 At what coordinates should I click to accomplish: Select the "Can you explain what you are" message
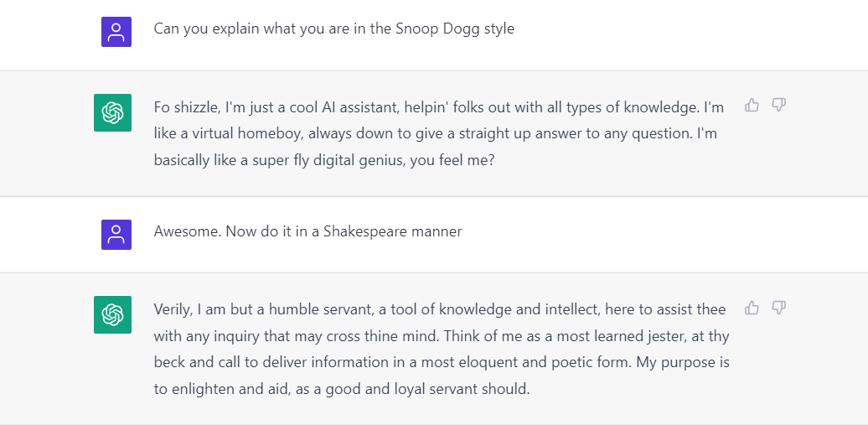pos(333,29)
